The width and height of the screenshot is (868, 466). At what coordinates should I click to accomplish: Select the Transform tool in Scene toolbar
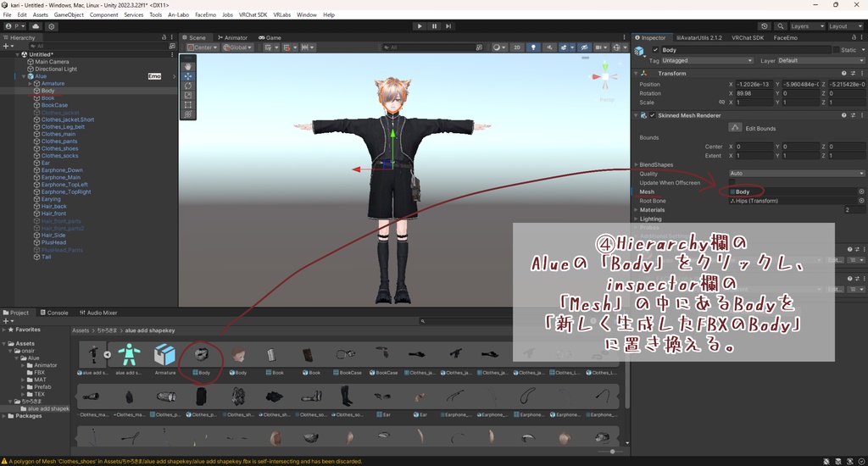point(188,114)
